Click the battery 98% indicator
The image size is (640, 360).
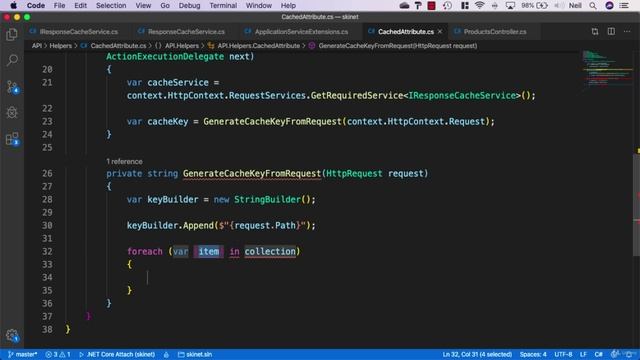click(x=534, y=5)
